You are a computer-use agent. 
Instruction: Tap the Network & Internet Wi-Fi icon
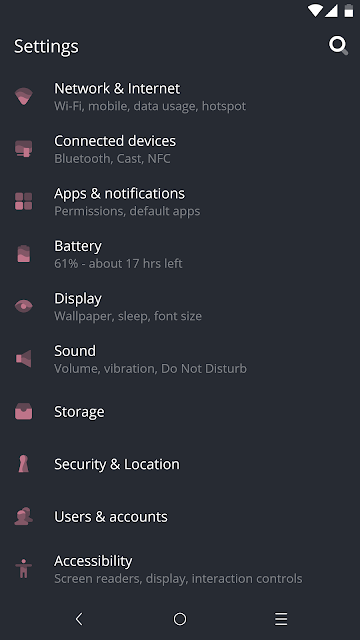pos(24,96)
